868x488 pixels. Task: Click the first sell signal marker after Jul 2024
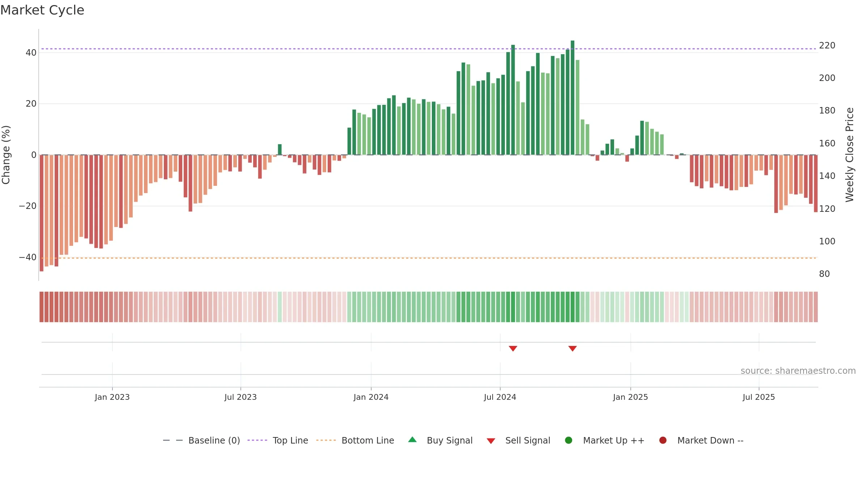513,348
